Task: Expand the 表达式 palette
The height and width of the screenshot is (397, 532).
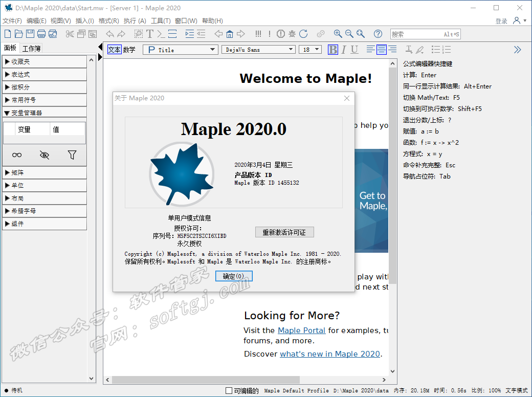Action: 45,75
